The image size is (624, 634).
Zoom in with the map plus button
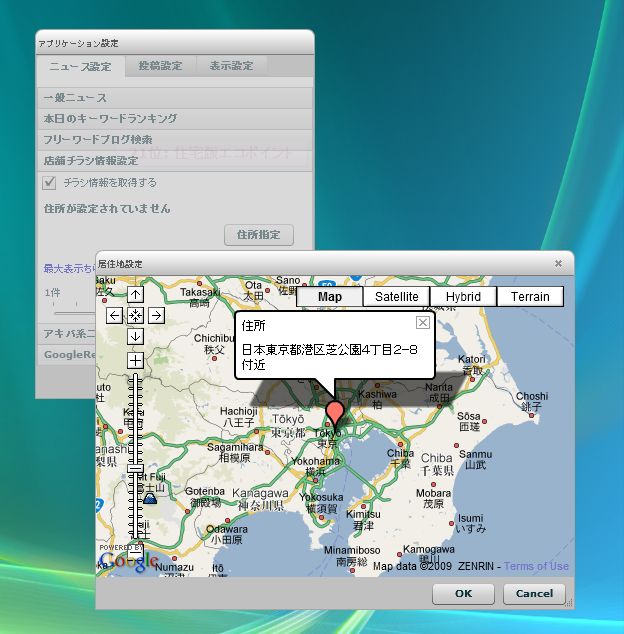click(135, 360)
